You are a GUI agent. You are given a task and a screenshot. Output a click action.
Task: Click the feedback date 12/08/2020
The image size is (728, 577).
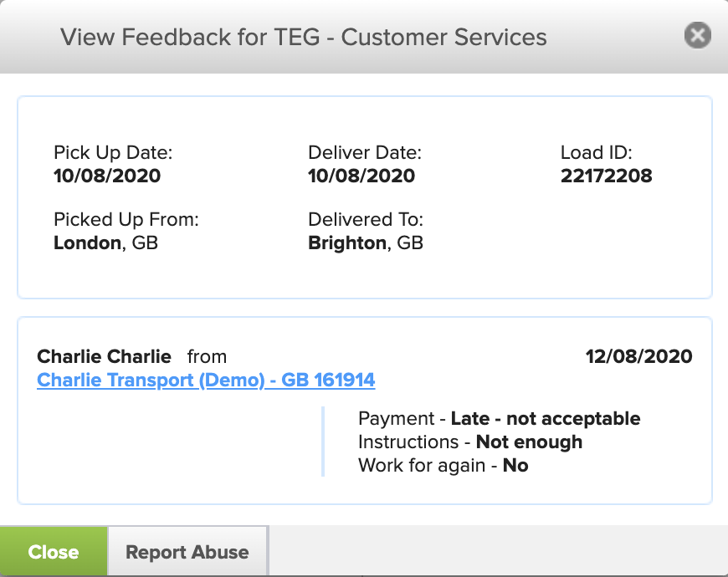[x=639, y=357]
